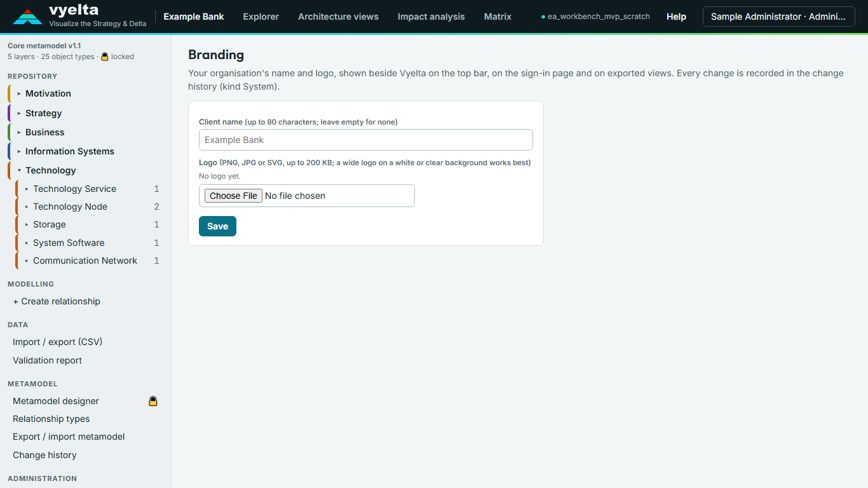
Task: Open Import / export (CSV)
Action: tap(57, 342)
